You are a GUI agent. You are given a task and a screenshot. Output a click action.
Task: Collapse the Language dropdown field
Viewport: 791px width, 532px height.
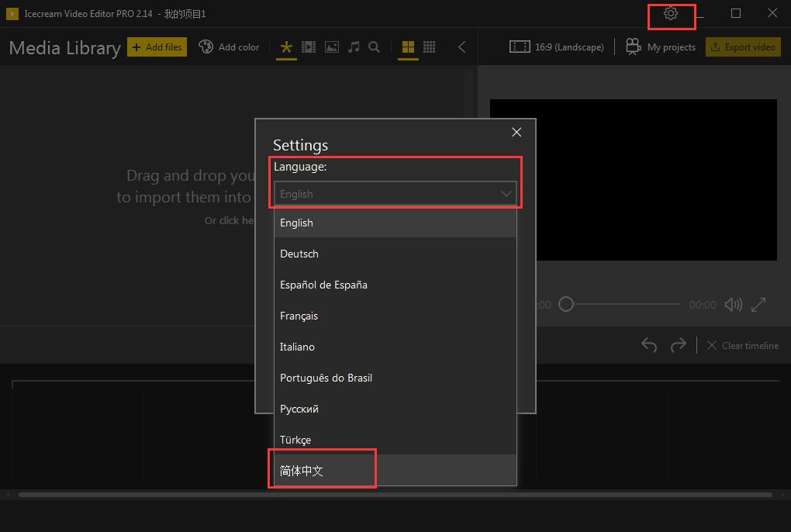395,194
